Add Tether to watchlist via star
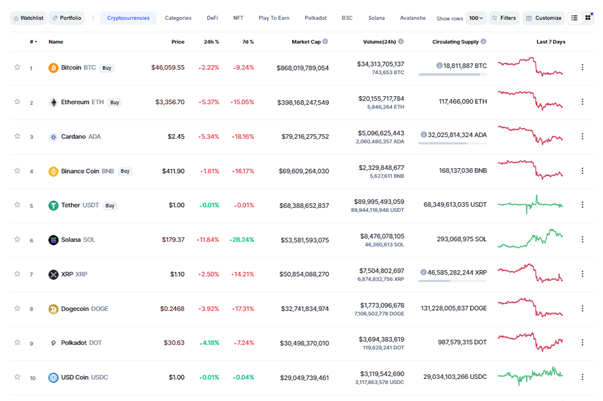603x401 pixels. [17, 205]
